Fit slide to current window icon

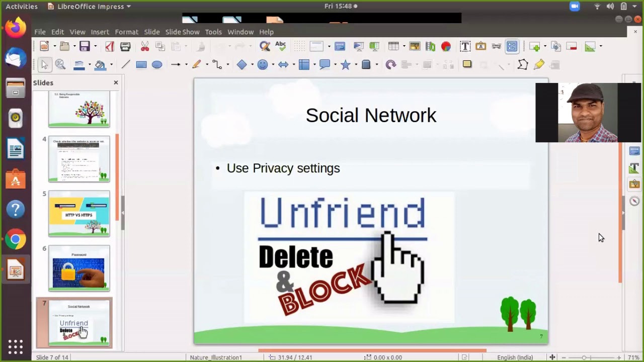pos(552,357)
